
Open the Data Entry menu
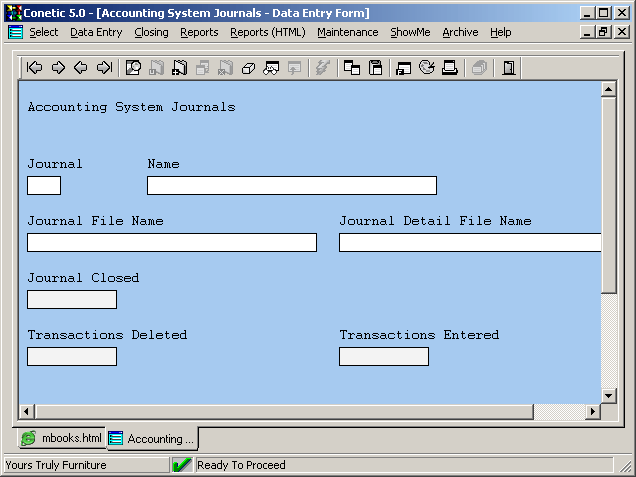(96, 32)
